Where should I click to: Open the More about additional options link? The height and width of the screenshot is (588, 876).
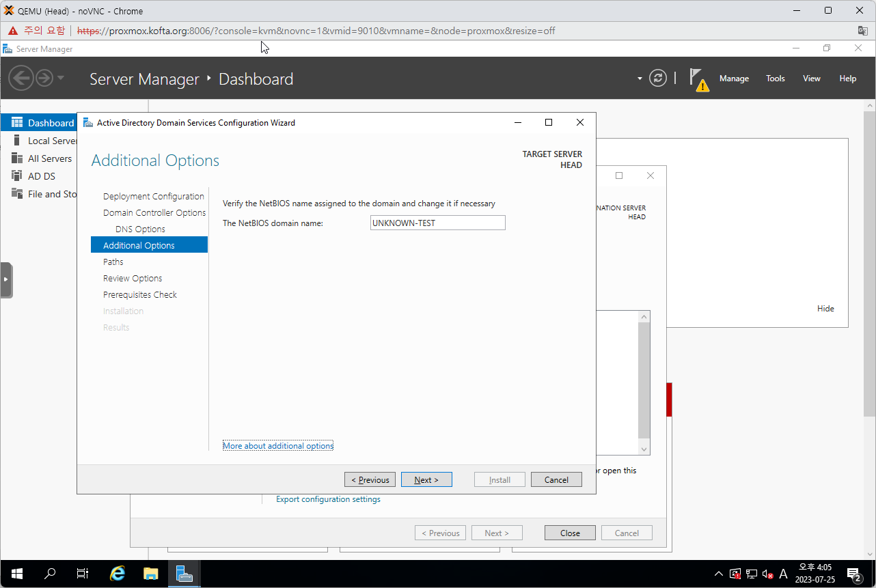(277, 445)
